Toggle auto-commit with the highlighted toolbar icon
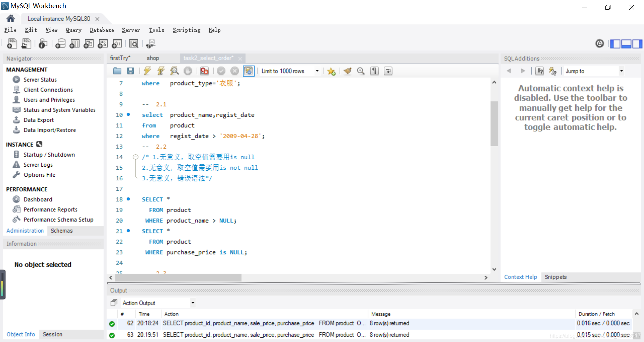The height and width of the screenshot is (342, 644). (249, 71)
